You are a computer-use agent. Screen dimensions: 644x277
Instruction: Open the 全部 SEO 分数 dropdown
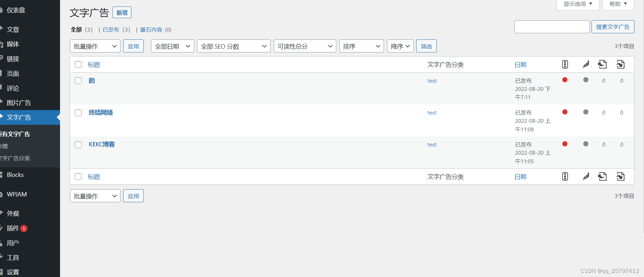tap(234, 46)
